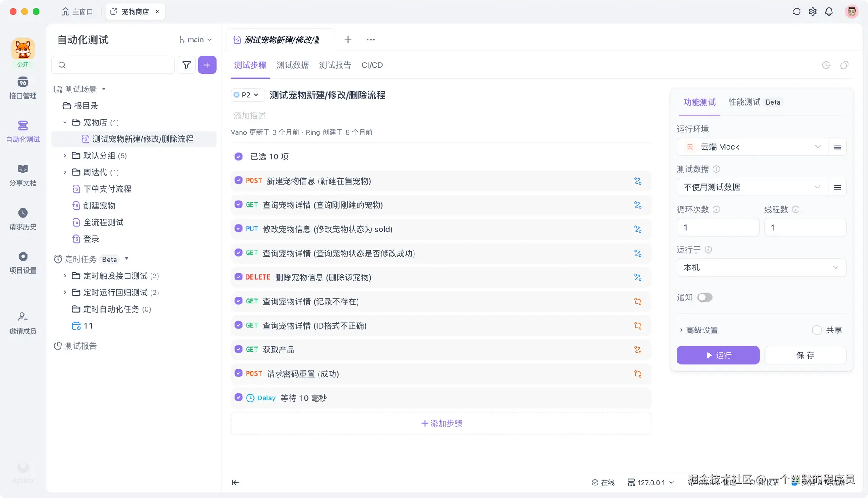The width and height of the screenshot is (868, 498).
Task: Click the extraction icon on POST 新建宠物信息 step
Action: point(638,181)
